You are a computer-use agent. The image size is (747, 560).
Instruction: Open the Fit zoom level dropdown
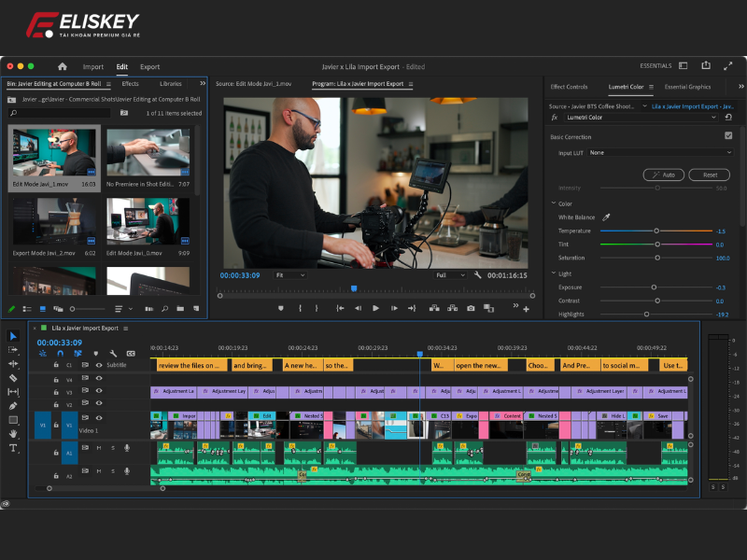pyautogui.click(x=289, y=276)
